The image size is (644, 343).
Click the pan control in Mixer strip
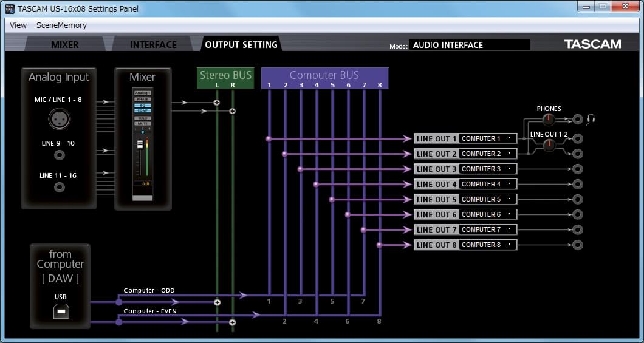pyautogui.click(x=143, y=132)
